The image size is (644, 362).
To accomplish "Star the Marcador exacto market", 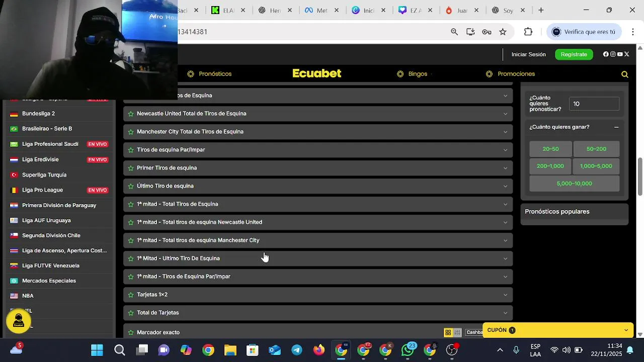I will point(131,332).
